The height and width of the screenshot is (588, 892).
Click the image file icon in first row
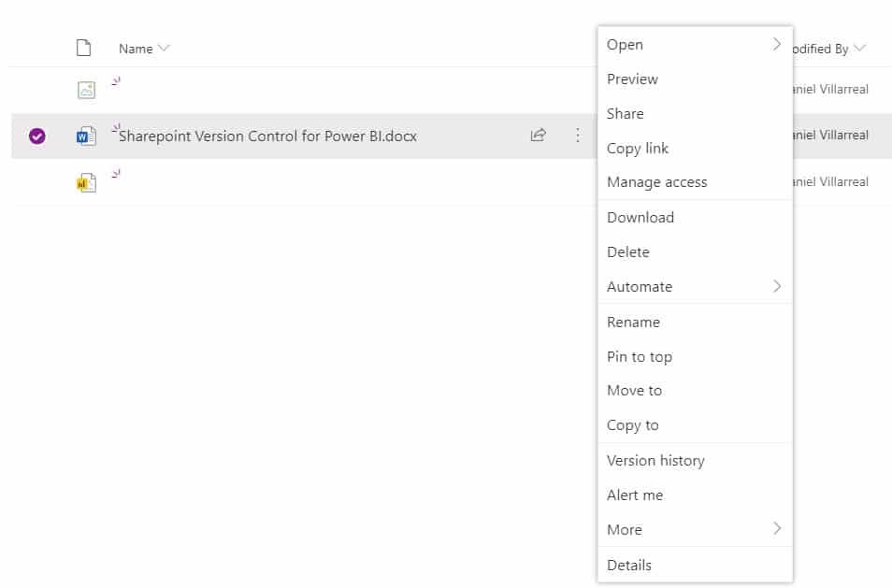tap(86, 90)
